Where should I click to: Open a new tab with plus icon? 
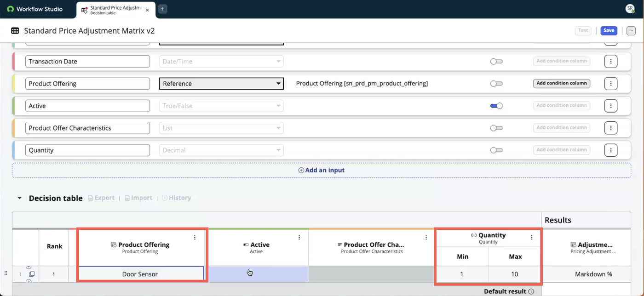(x=162, y=9)
